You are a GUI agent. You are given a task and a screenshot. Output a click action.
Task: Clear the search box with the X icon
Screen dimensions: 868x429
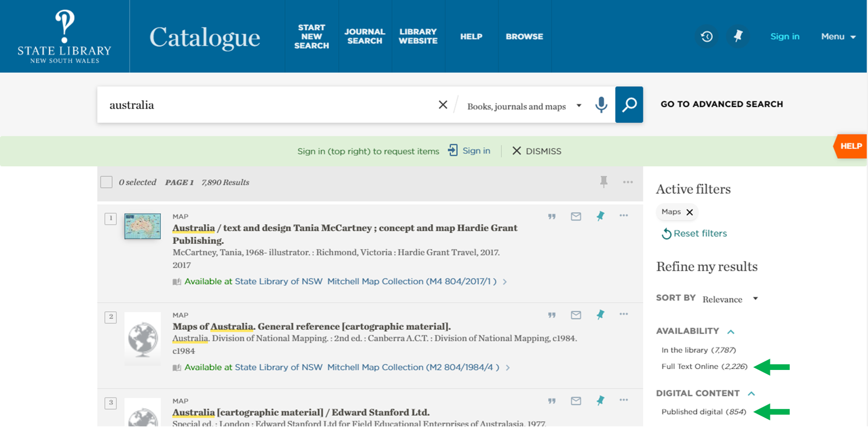443,105
